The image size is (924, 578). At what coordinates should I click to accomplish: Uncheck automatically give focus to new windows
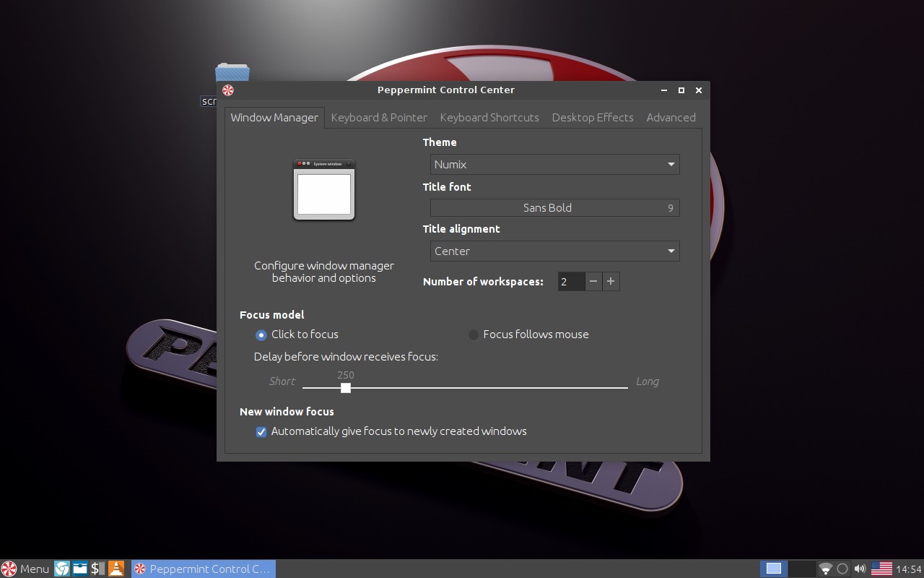pos(261,431)
